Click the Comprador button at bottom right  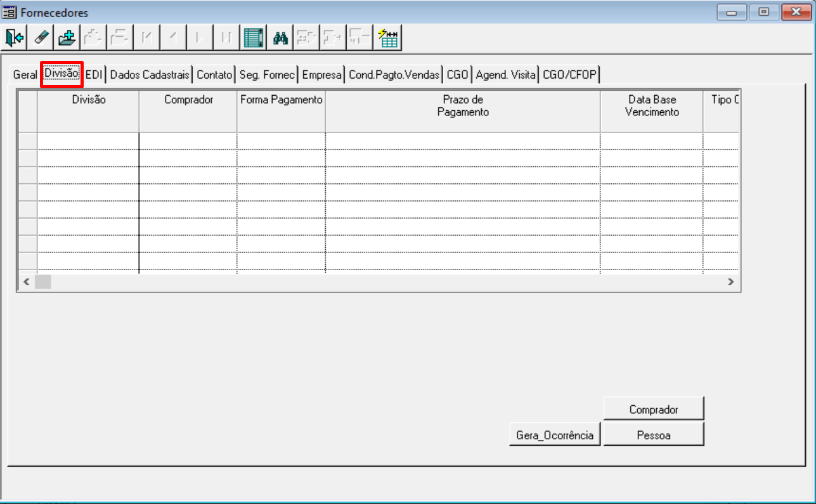[x=654, y=410]
